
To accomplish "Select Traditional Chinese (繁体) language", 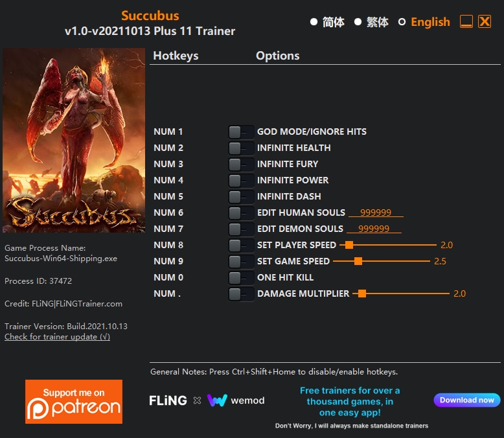I will pos(358,22).
